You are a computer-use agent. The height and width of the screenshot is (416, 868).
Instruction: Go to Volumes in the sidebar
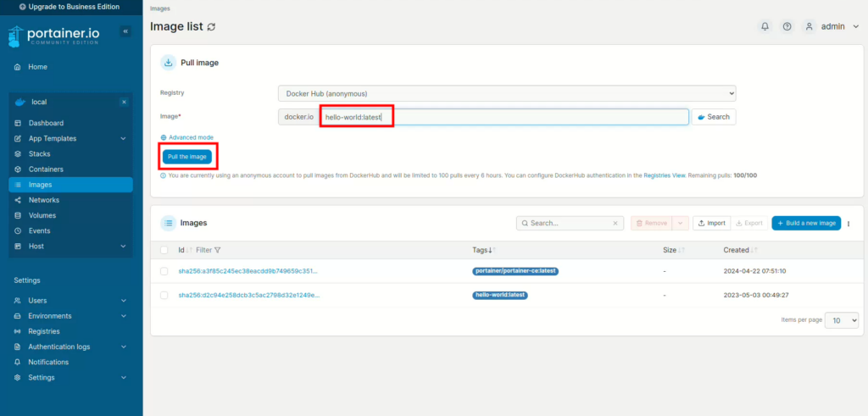pos(42,215)
